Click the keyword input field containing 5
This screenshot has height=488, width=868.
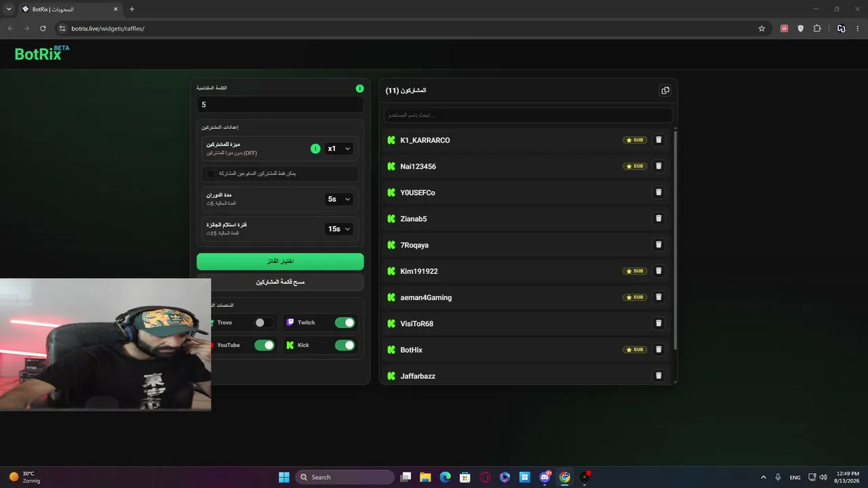point(280,104)
